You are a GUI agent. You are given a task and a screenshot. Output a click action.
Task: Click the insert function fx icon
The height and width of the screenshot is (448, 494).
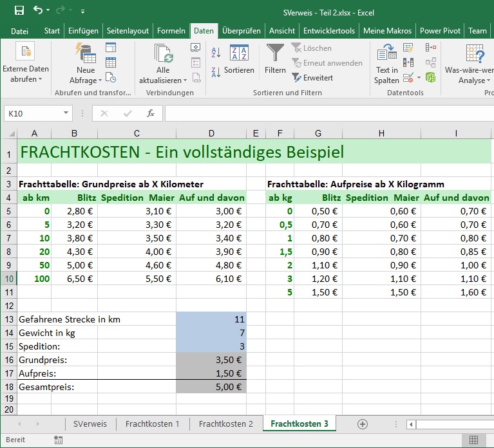click(x=151, y=113)
